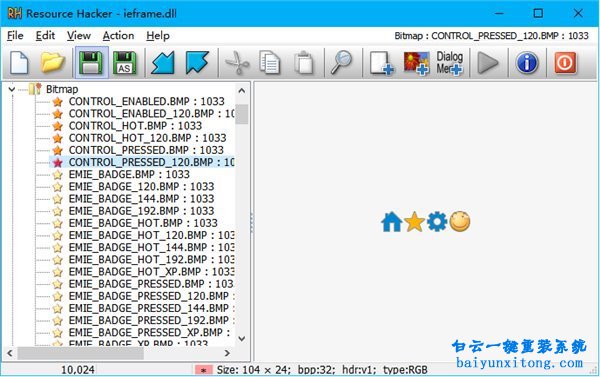The width and height of the screenshot is (600, 377).
Task: Select CONTROL_ENABLED_120.BMP resource
Action: click(152, 114)
